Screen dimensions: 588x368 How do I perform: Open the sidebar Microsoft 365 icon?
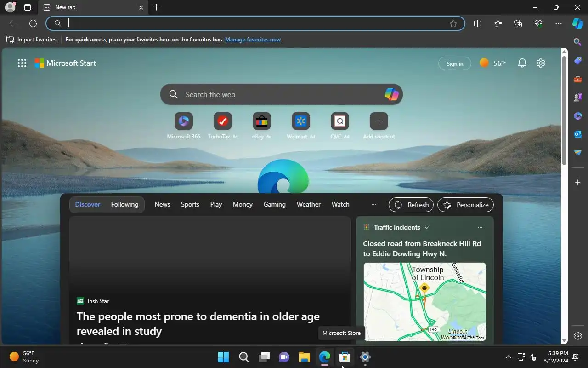click(x=578, y=116)
